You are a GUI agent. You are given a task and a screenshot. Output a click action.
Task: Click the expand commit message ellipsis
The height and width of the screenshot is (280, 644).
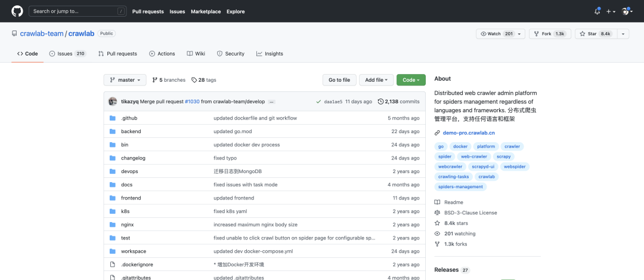point(272,102)
